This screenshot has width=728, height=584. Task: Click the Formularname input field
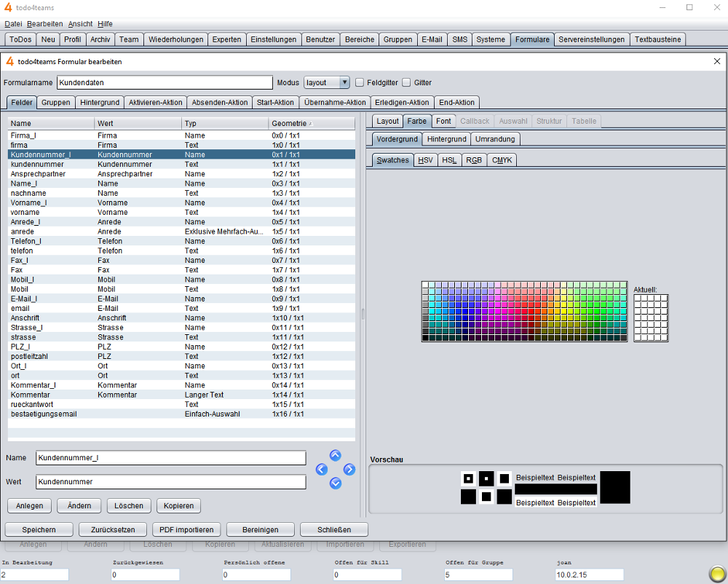pyautogui.click(x=165, y=82)
